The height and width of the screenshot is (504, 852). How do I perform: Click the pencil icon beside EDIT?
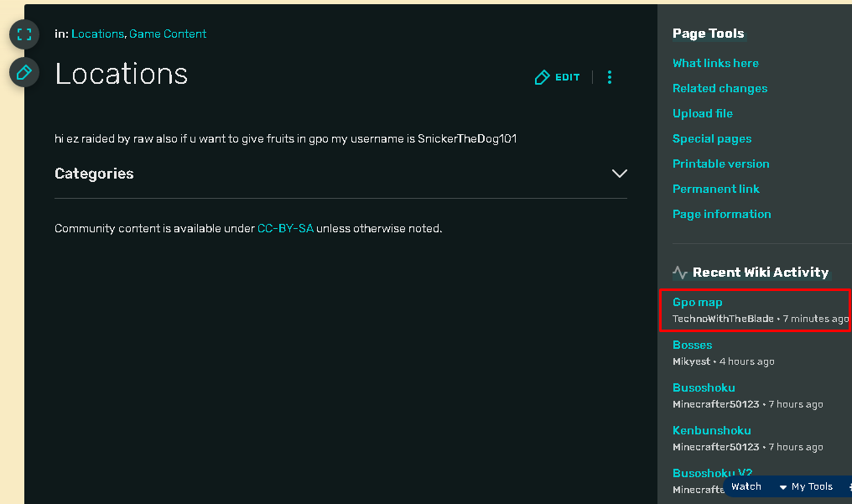542,76
